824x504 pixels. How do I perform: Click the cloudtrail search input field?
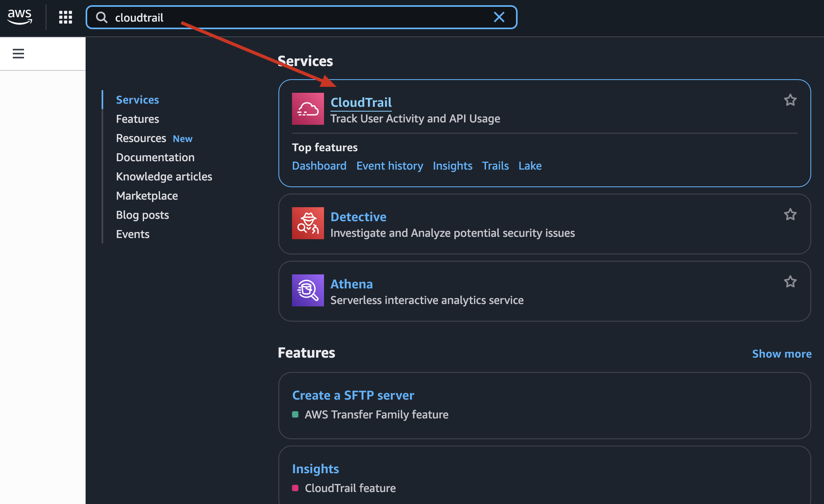point(296,18)
